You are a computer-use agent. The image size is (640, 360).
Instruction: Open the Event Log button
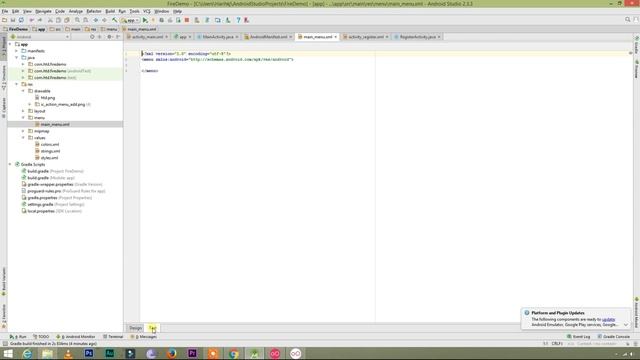click(x=579, y=337)
